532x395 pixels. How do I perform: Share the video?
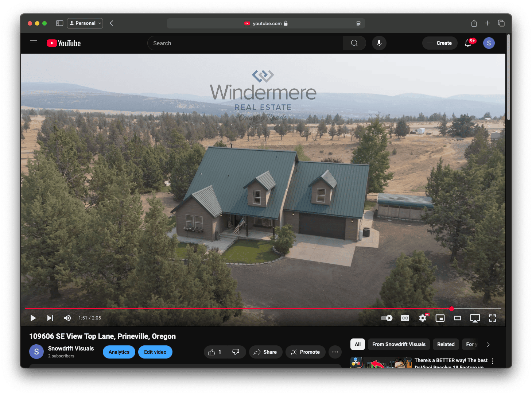pyautogui.click(x=265, y=352)
